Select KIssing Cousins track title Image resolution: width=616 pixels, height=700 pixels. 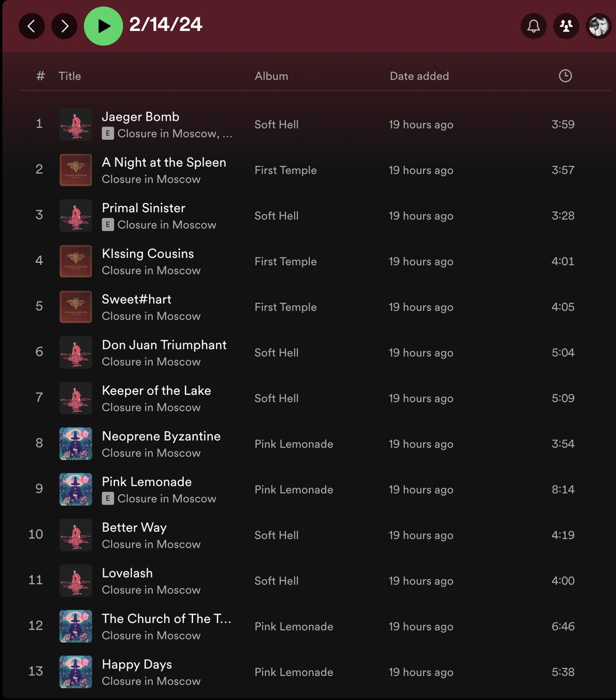point(148,254)
